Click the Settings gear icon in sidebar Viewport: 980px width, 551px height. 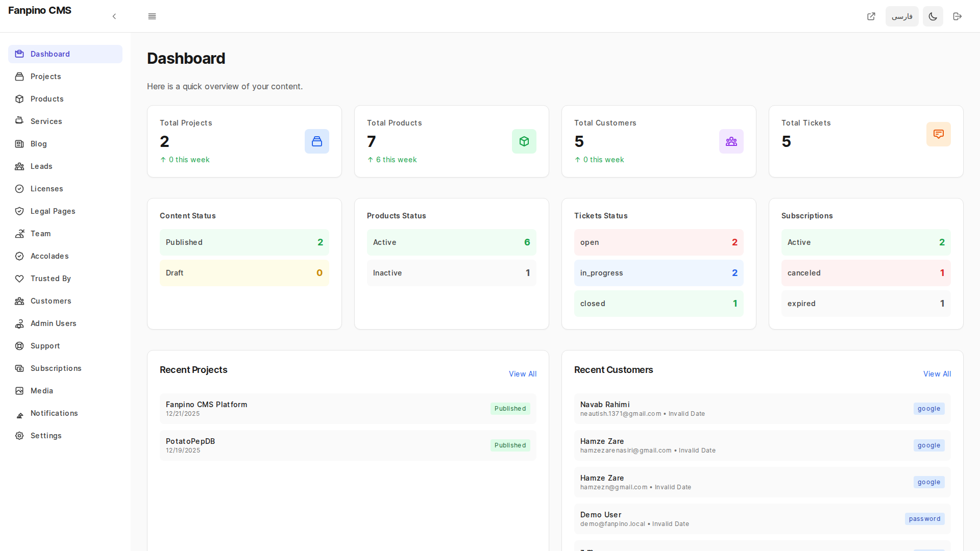click(x=19, y=436)
